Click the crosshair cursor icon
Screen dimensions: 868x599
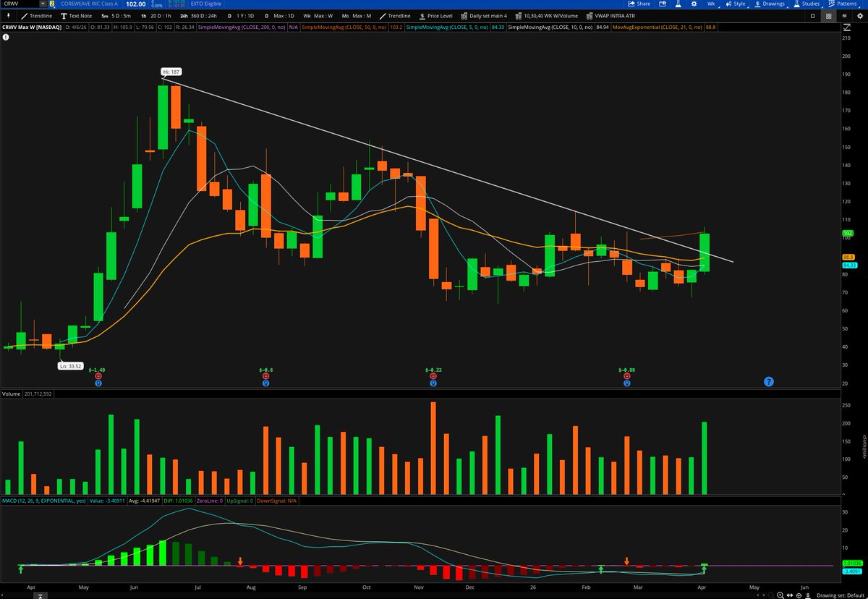point(799,595)
